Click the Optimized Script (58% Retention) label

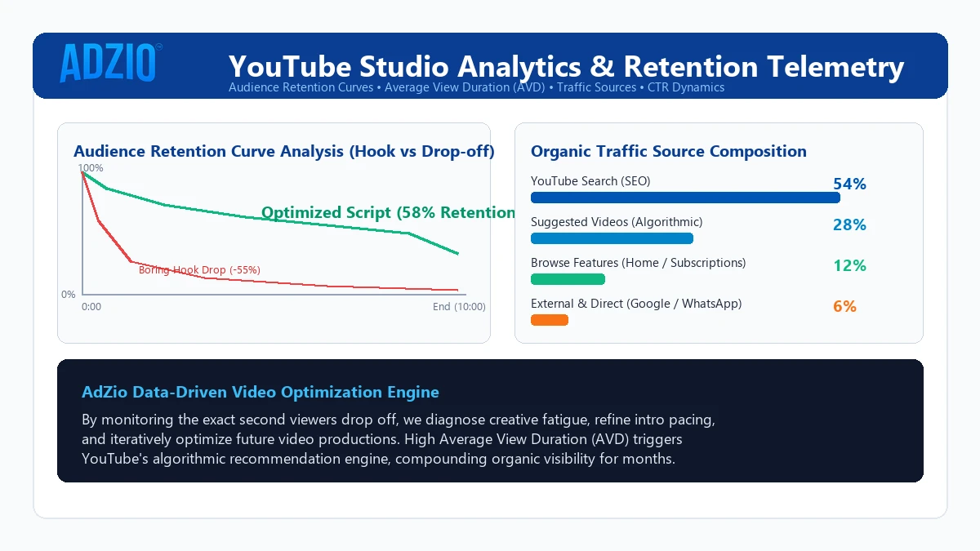point(389,212)
